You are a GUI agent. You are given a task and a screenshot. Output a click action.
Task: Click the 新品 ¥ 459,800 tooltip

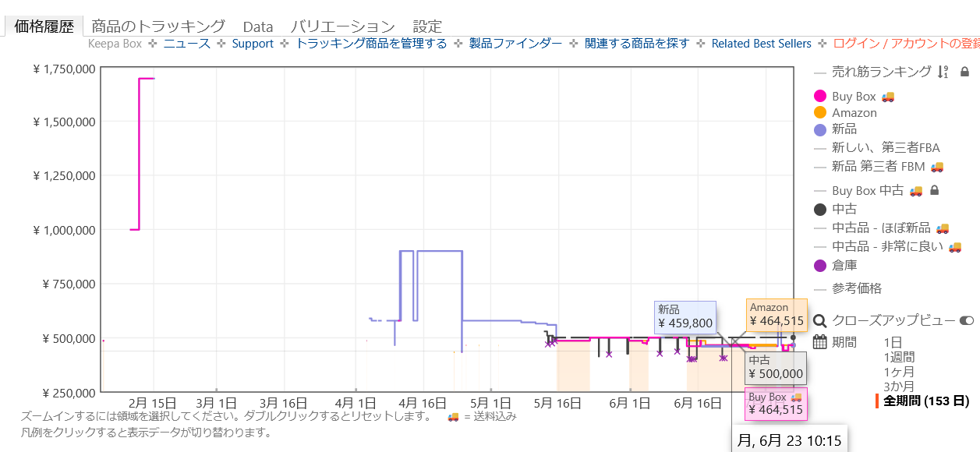pos(685,316)
